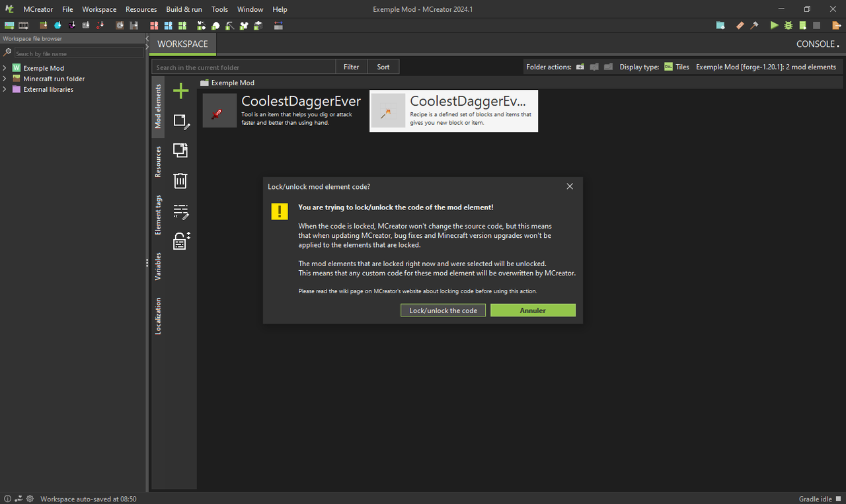Click the import entity texture purple icon
The width and height of the screenshot is (846, 504).
coord(72,26)
